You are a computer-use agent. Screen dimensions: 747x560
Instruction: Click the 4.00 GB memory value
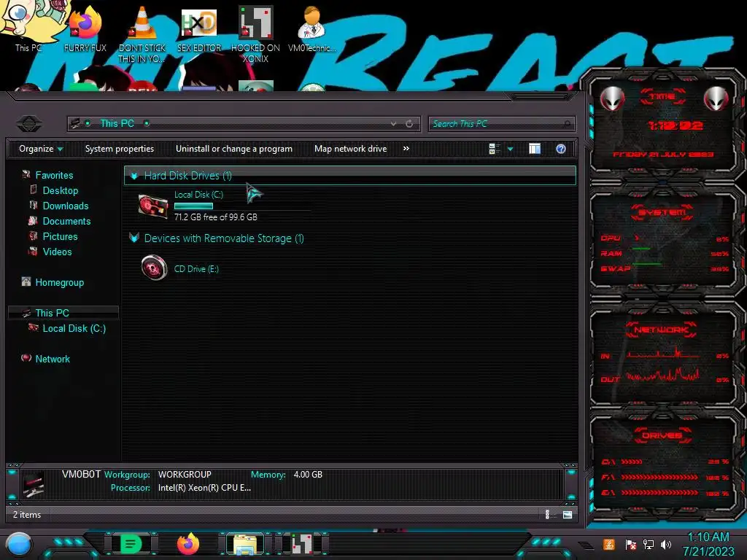[x=308, y=475]
